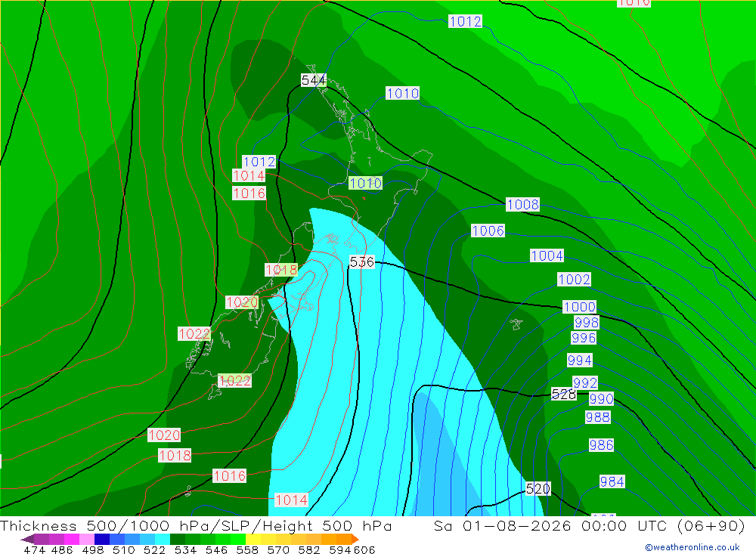Click the light pink swatch above 498
The width and height of the screenshot is (756, 554).
coord(87,539)
